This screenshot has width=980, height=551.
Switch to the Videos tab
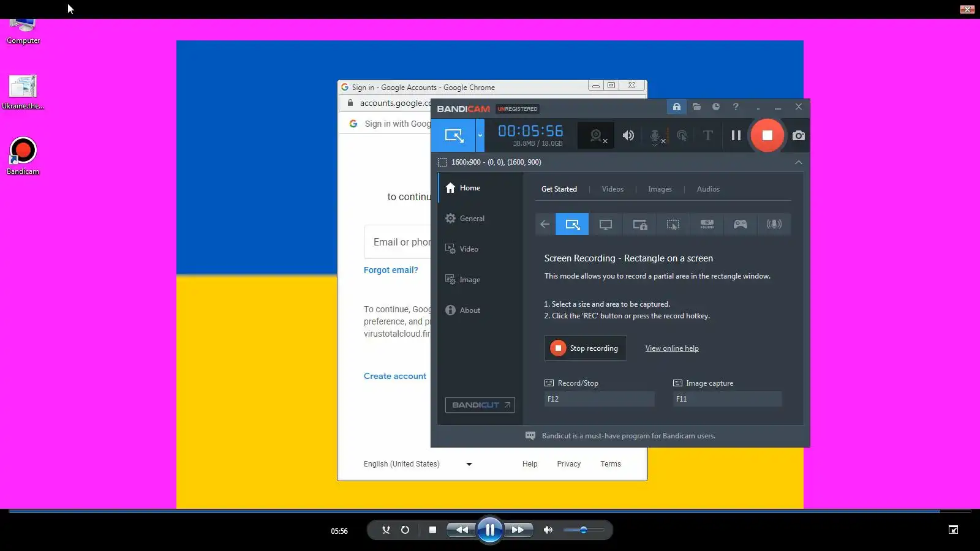612,189
